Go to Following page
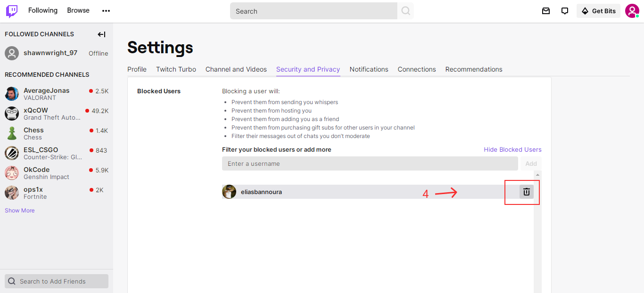 pyautogui.click(x=43, y=10)
